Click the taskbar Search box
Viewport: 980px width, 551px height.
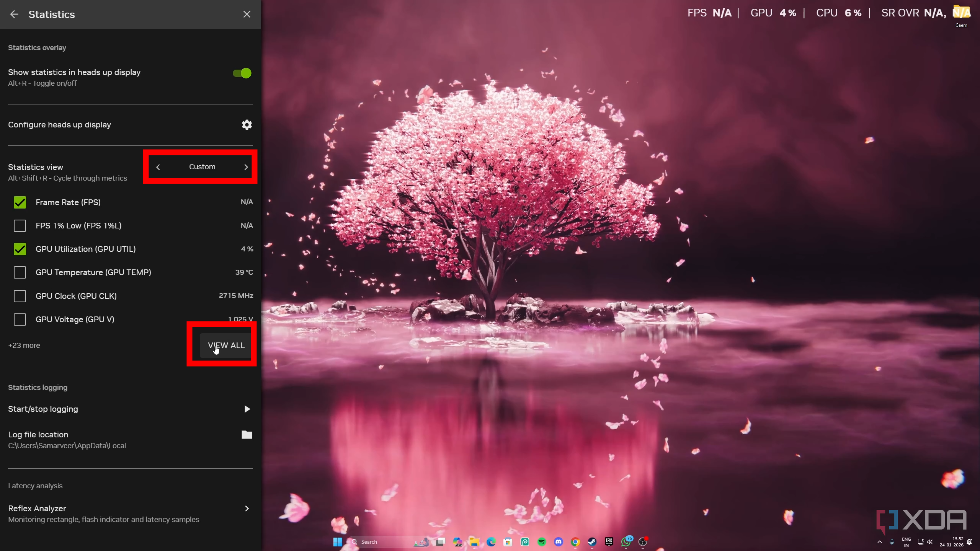click(390, 542)
